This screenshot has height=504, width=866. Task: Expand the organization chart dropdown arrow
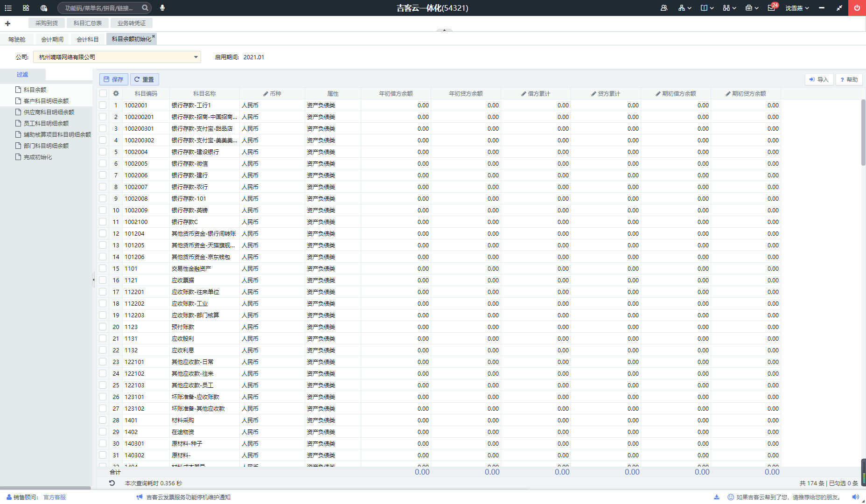pyautogui.click(x=690, y=8)
